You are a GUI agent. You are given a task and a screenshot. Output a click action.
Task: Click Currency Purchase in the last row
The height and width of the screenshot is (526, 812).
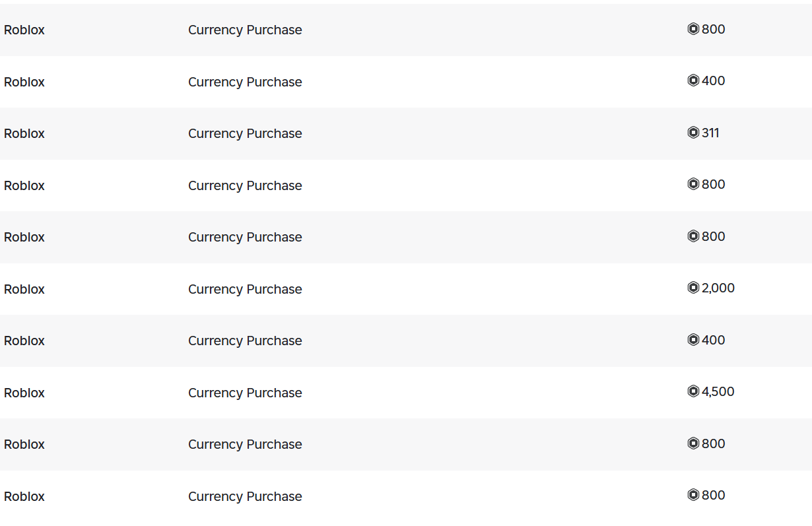pos(245,496)
